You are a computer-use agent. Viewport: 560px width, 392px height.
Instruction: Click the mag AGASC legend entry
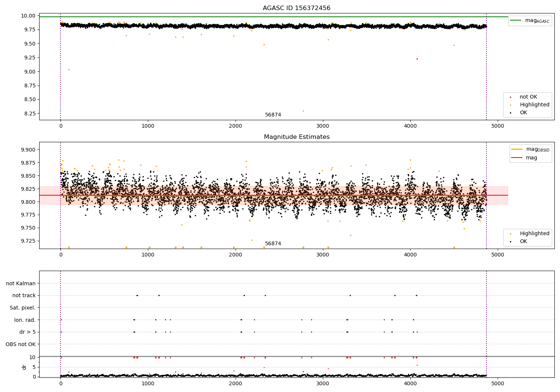(x=530, y=21)
